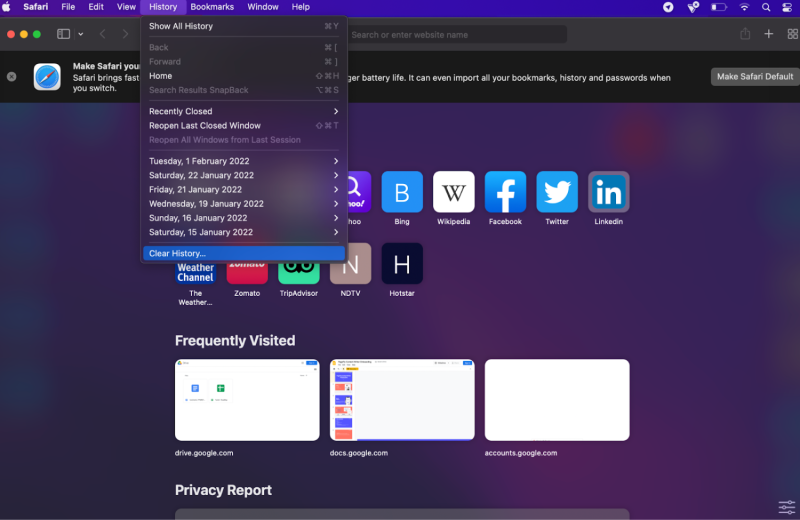Open the Edit menu
Viewport: 800px width, 520px height.
click(x=96, y=7)
